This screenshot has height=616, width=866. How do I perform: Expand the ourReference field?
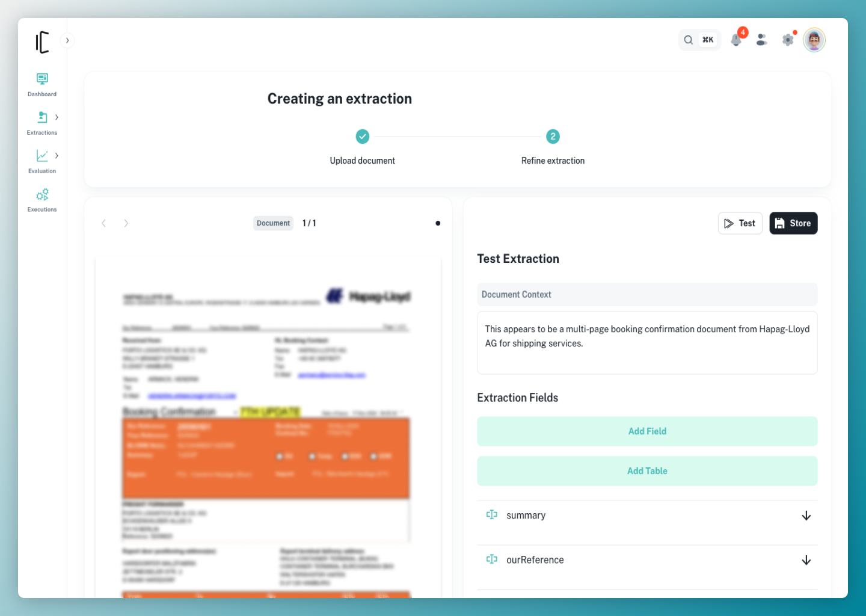806,560
